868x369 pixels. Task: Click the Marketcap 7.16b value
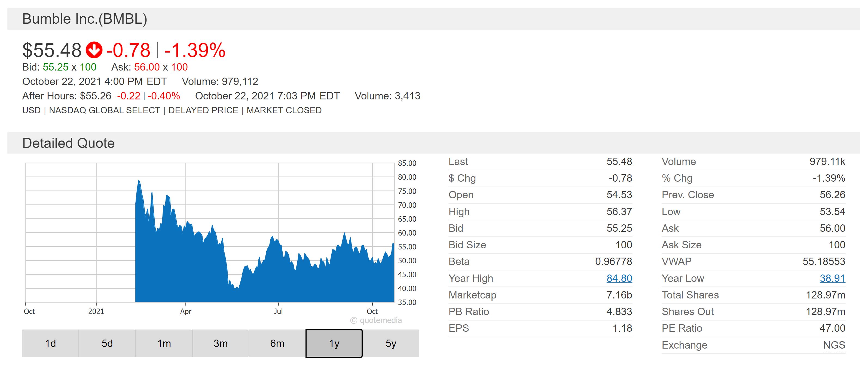pyautogui.click(x=619, y=295)
